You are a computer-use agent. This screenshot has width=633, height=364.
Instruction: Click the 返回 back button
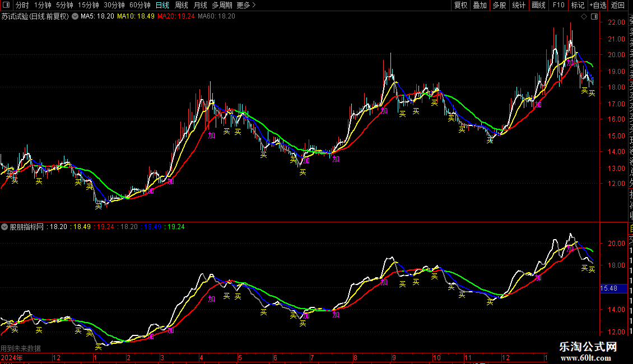click(x=618, y=5)
